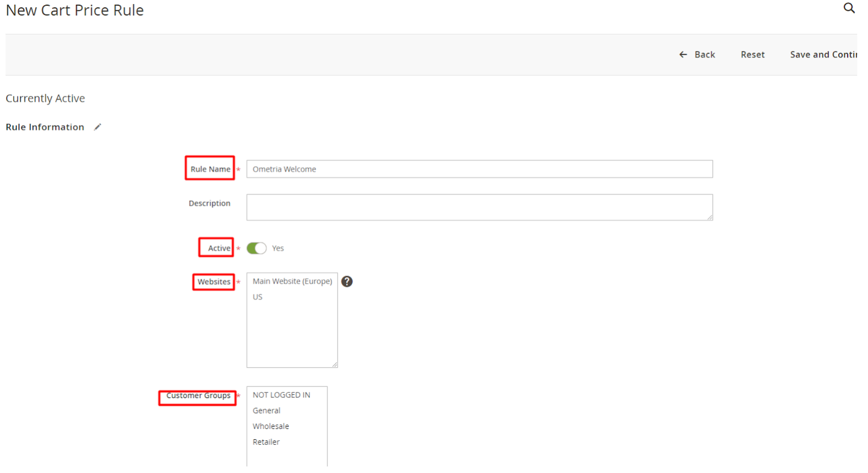The height and width of the screenshot is (473, 868).
Task: Click Save and Continue button
Action: [x=823, y=55]
